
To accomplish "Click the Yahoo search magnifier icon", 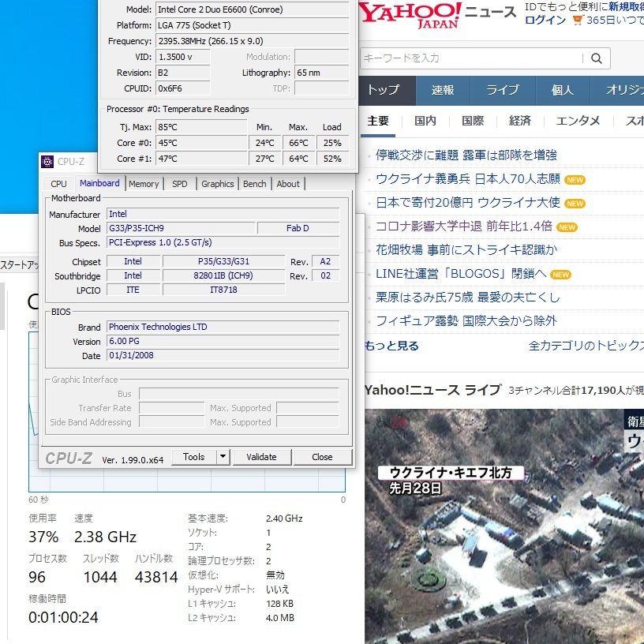I will (596, 58).
